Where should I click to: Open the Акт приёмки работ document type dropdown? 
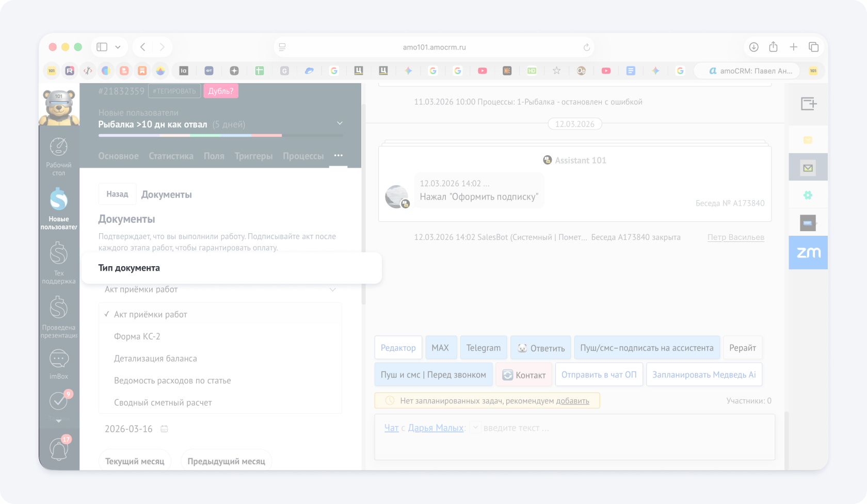coord(220,289)
